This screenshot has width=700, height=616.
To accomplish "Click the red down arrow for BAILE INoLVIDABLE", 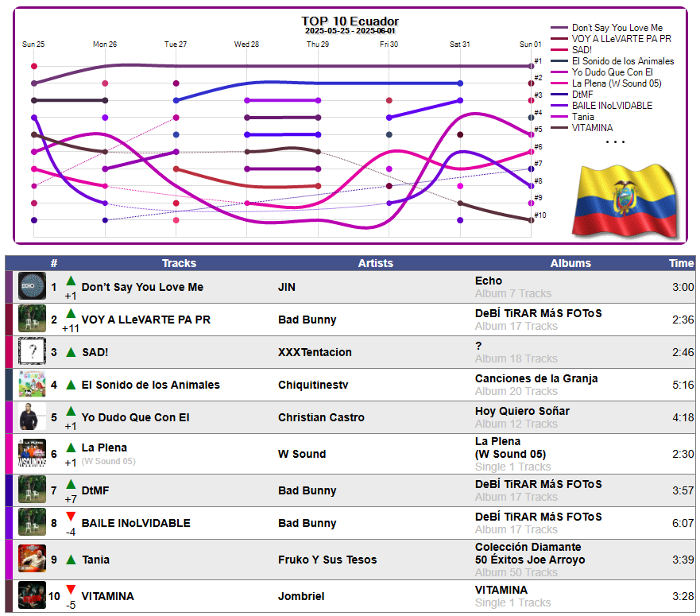I will (x=71, y=517).
